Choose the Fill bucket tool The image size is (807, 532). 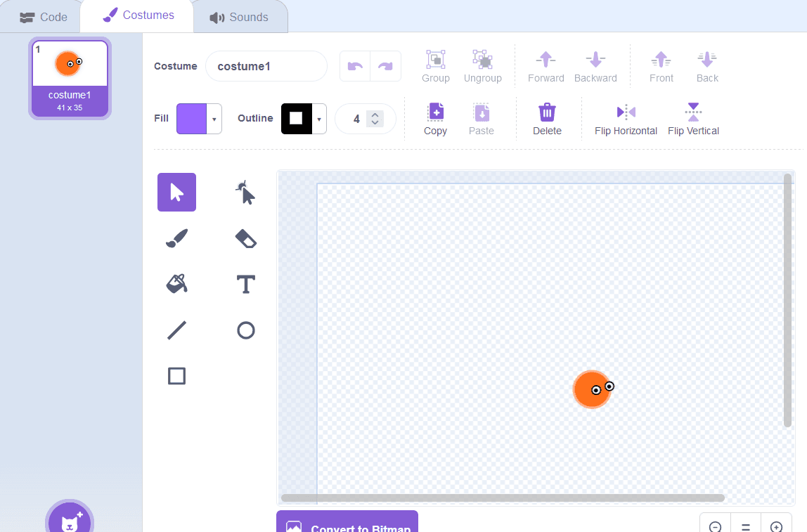(x=176, y=284)
